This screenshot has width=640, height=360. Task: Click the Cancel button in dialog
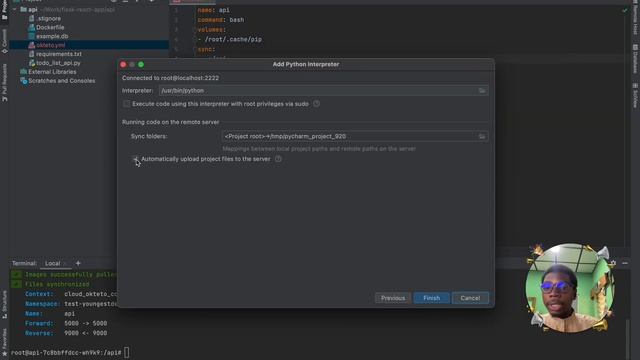pos(470,298)
